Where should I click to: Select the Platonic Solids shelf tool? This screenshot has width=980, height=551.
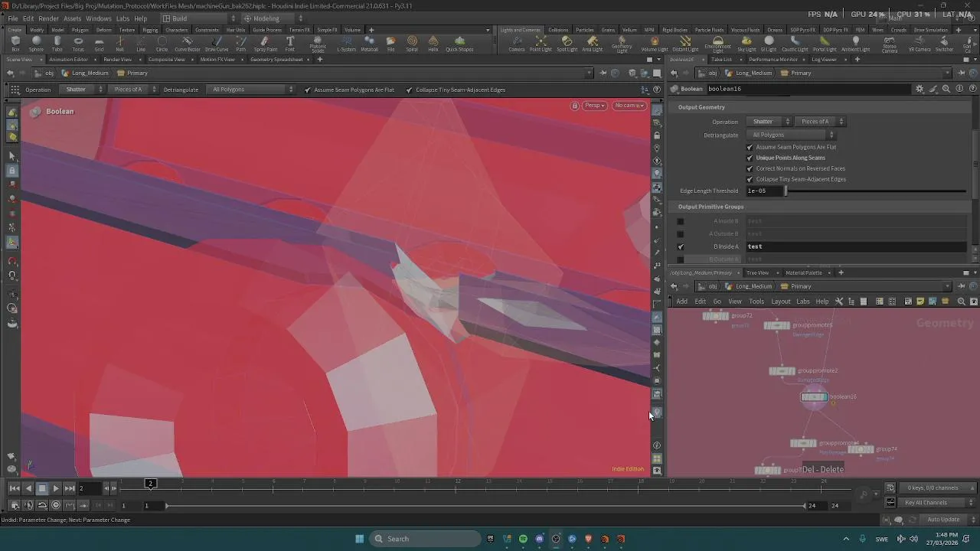pyautogui.click(x=318, y=44)
